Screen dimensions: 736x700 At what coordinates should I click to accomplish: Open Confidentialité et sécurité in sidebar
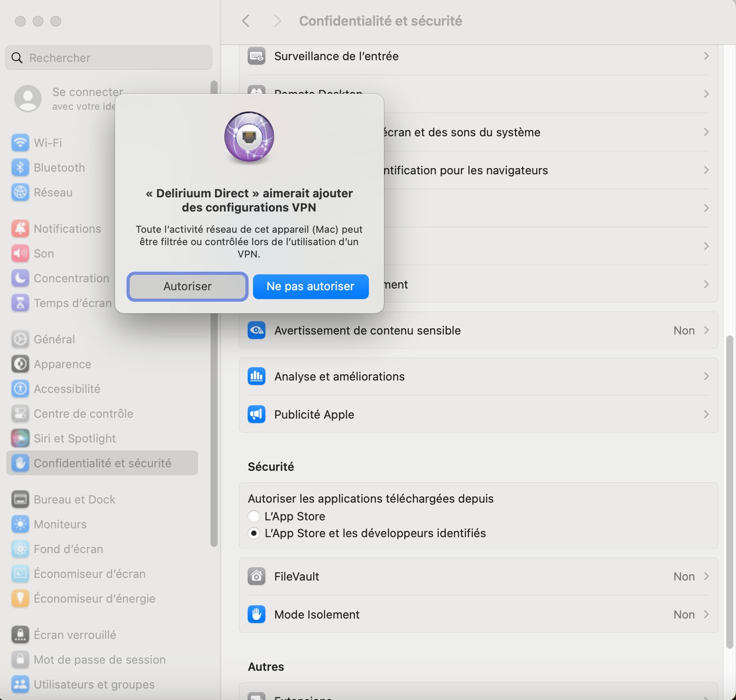click(x=102, y=463)
